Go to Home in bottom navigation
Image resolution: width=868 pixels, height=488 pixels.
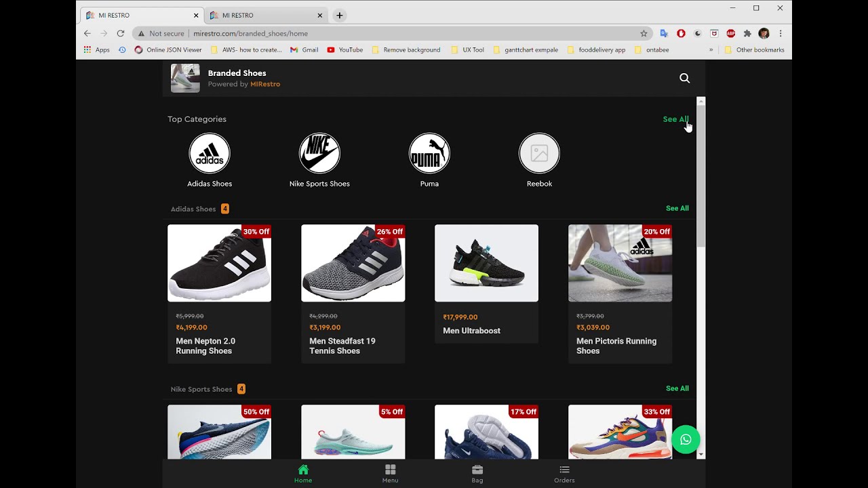[x=303, y=474]
